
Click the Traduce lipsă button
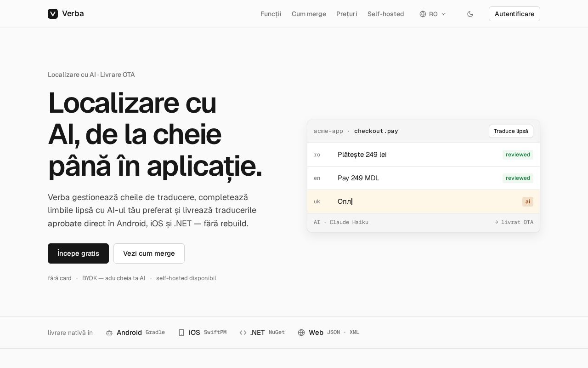point(511,131)
